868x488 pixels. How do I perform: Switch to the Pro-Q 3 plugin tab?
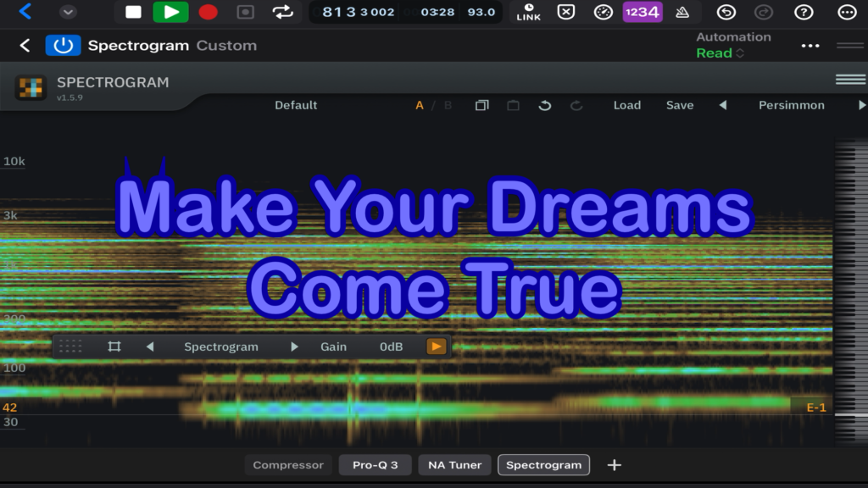(x=375, y=465)
